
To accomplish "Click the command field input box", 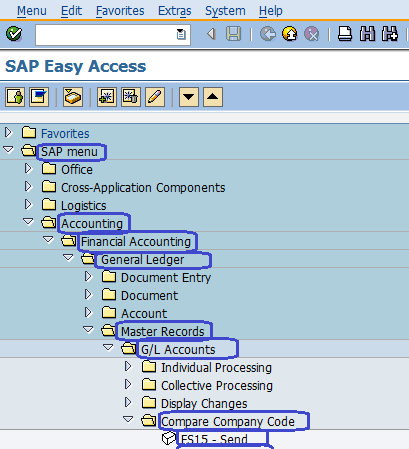I will click(113, 35).
